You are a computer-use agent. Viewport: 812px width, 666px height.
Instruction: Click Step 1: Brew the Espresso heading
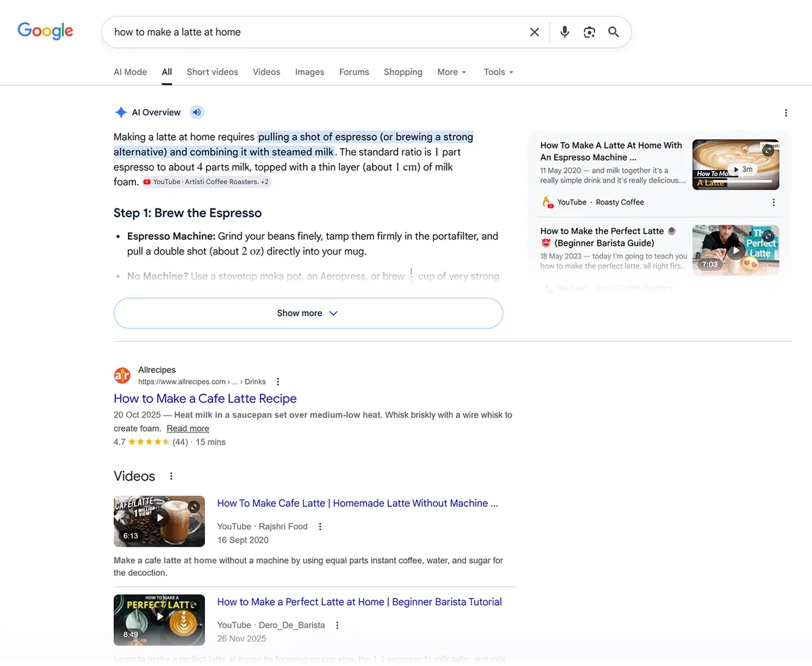point(187,213)
